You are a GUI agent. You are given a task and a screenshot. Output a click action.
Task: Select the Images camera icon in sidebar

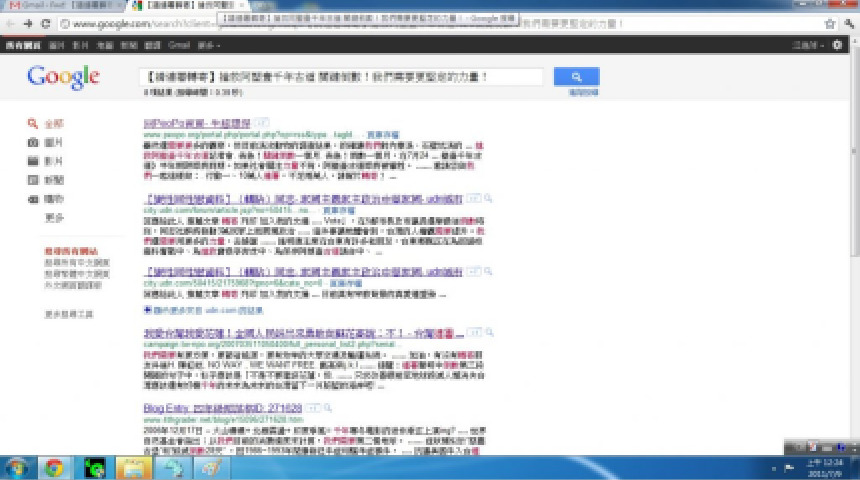point(33,143)
